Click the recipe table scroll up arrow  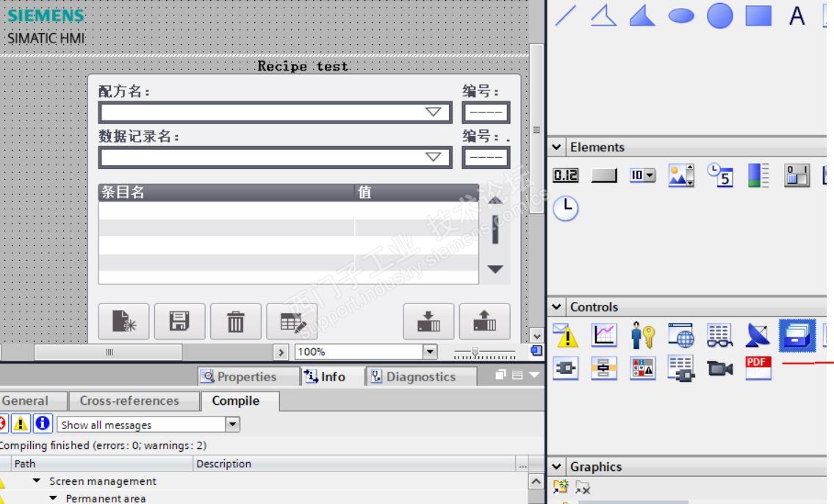(495, 200)
